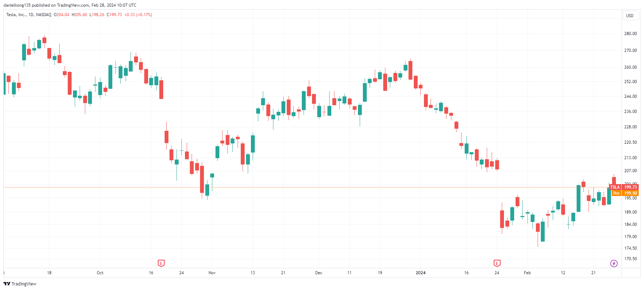This screenshot has height=290, width=644.
Task: Click the +0.33 (+0.17%) change value
Action: [x=138, y=15]
